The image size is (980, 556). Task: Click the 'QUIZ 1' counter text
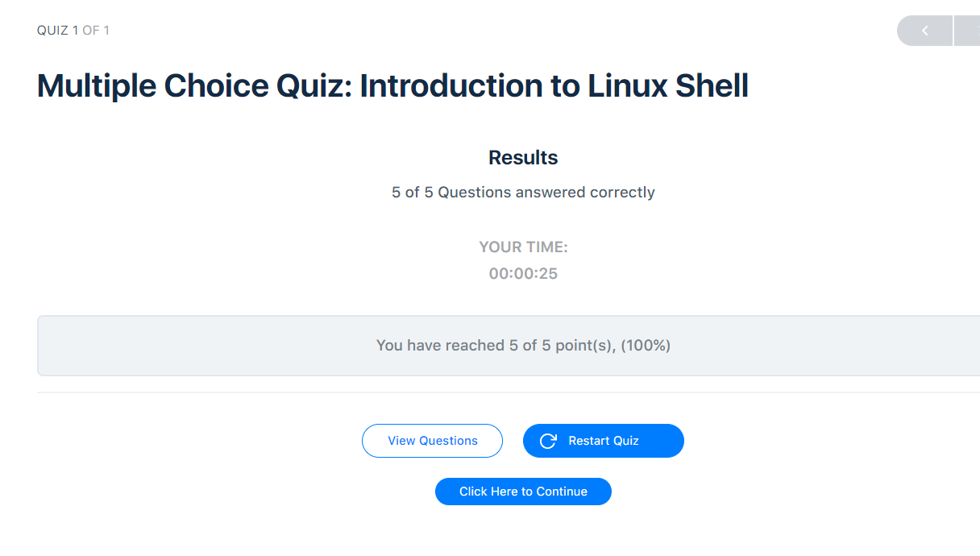click(57, 31)
